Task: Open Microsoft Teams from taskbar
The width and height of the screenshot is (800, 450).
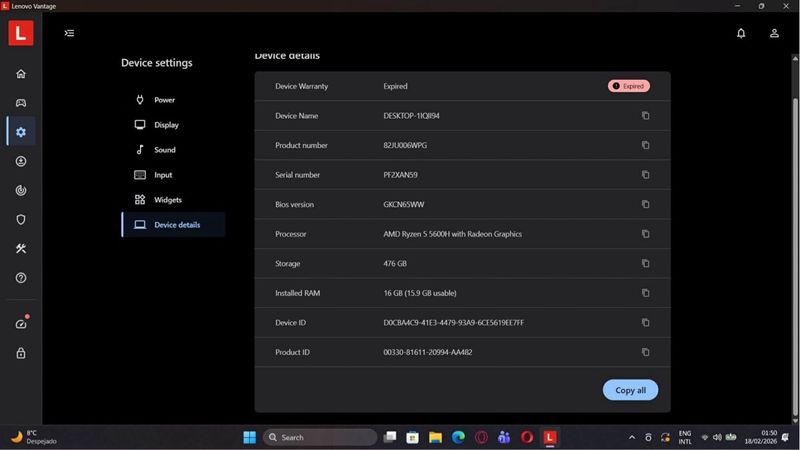Action: click(x=504, y=437)
